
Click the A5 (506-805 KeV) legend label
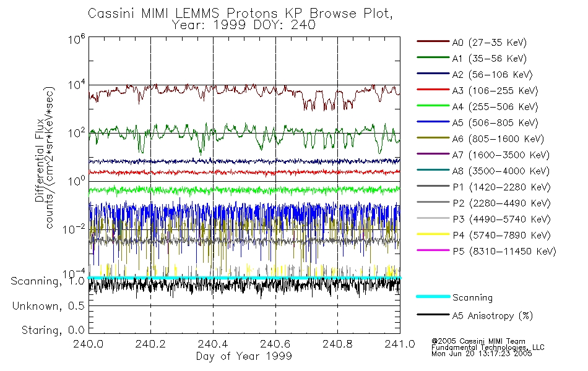coord(495,123)
